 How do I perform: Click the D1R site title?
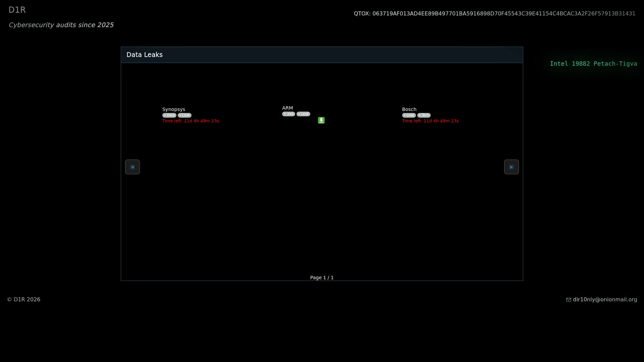pyautogui.click(x=17, y=10)
